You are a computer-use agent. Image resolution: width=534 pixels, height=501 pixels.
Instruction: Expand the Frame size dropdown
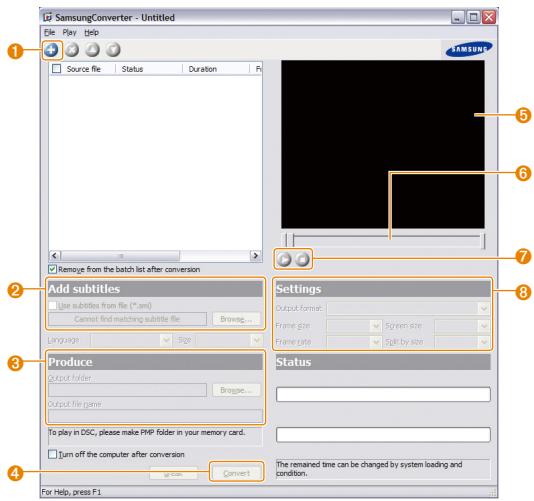pyautogui.click(x=375, y=326)
